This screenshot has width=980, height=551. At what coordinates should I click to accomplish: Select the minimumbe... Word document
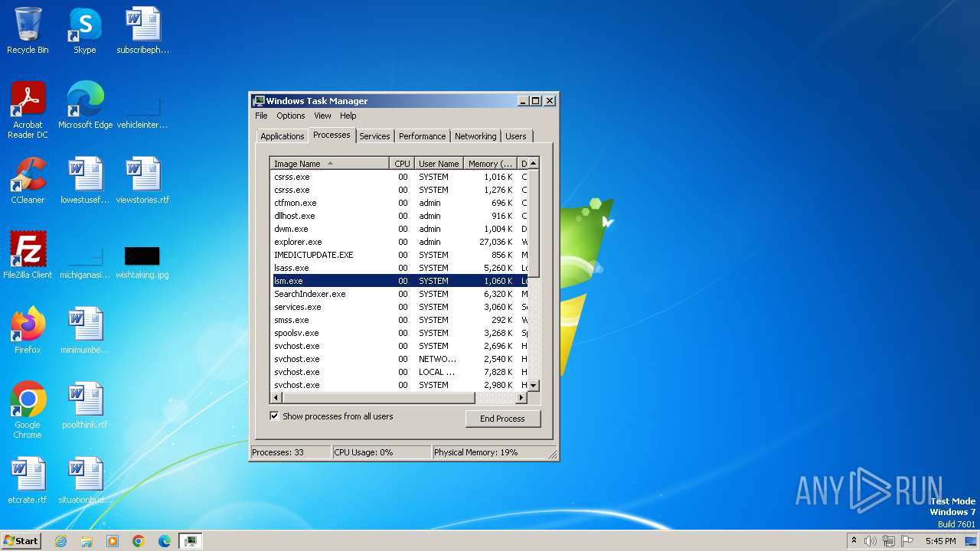point(85,331)
